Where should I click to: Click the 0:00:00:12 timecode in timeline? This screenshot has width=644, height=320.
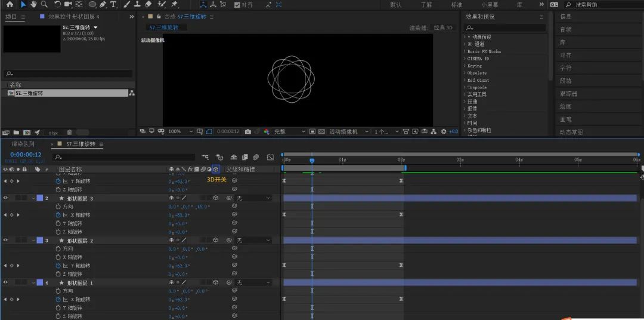pyautogui.click(x=26, y=155)
